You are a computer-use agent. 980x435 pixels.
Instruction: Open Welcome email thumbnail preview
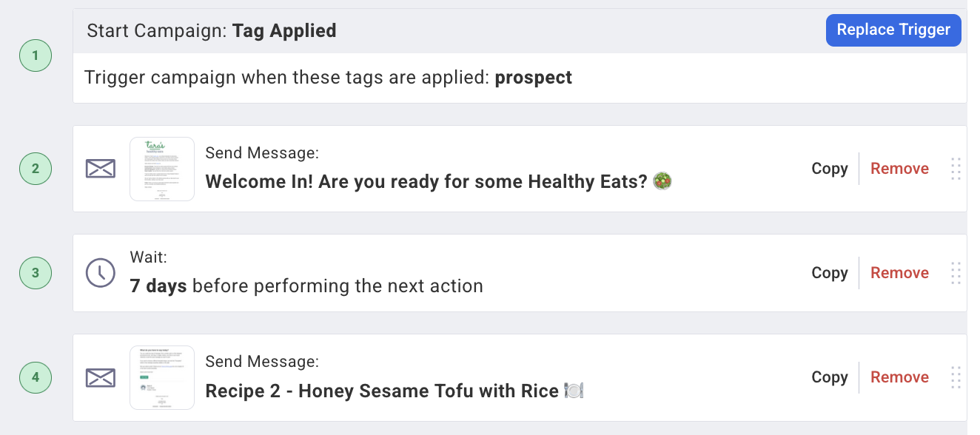162,169
